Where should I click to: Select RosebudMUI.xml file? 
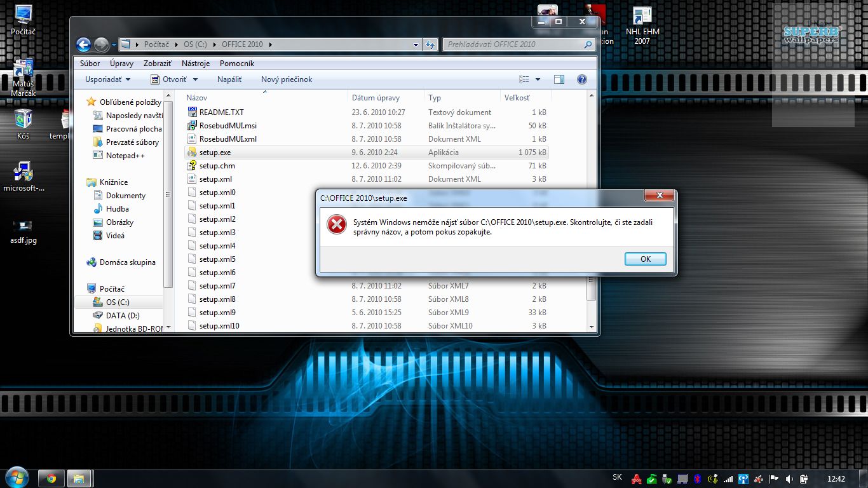point(227,139)
